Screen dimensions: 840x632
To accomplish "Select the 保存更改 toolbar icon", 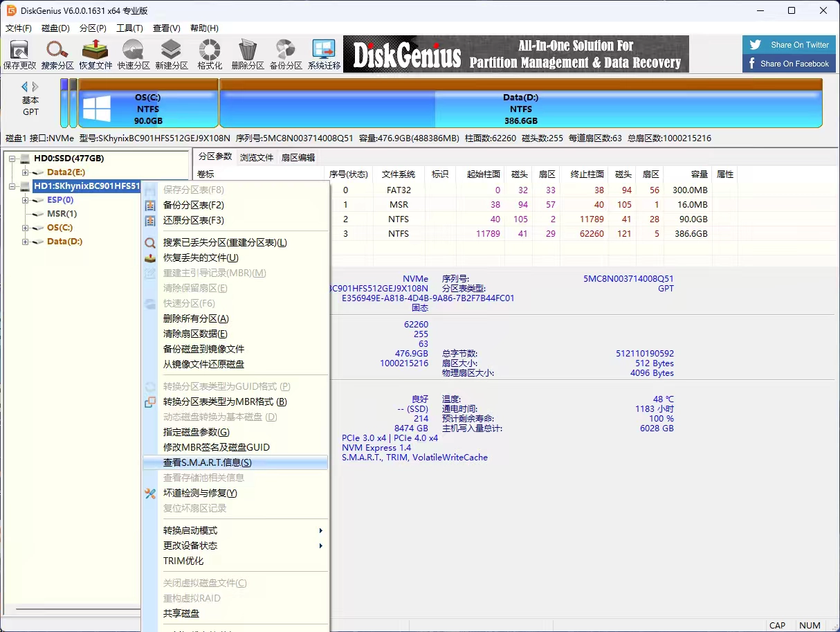I will click(19, 53).
